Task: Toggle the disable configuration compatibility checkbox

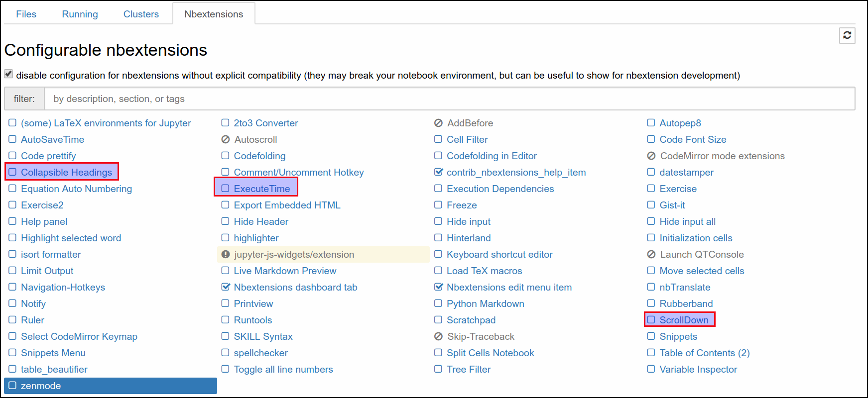Action: pos(8,74)
